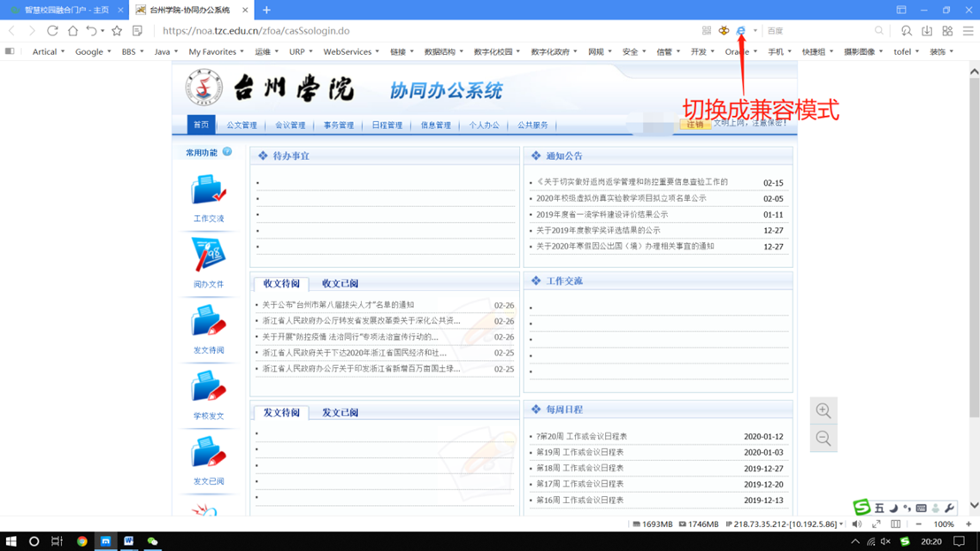
Task: Open the 工作交流 sidebar icon
Action: tap(209, 191)
